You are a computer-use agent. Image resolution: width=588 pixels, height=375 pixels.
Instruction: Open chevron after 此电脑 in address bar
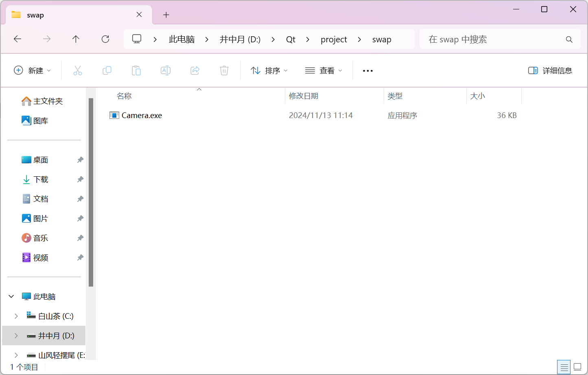pyautogui.click(x=207, y=39)
